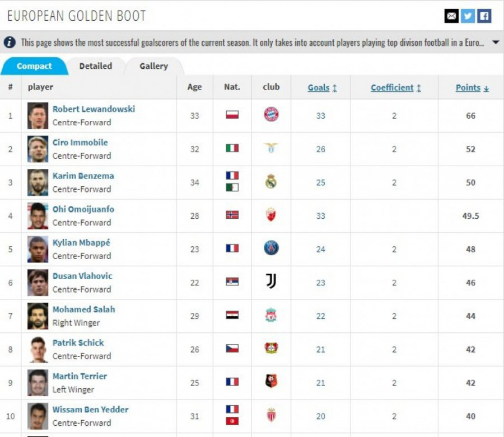Image resolution: width=504 pixels, height=437 pixels.
Task: Sort table by Points column
Action: [x=472, y=88]
